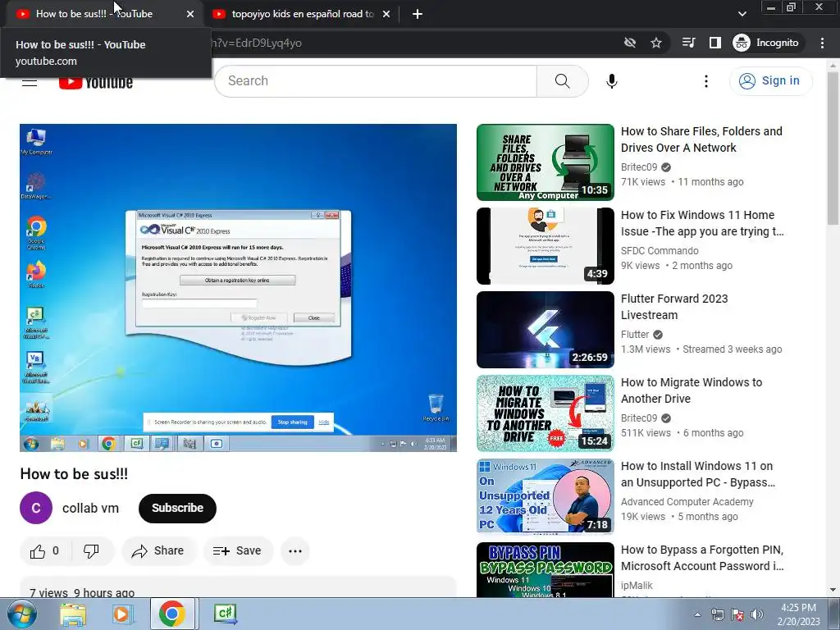Expand the tab search chevron

742,14
